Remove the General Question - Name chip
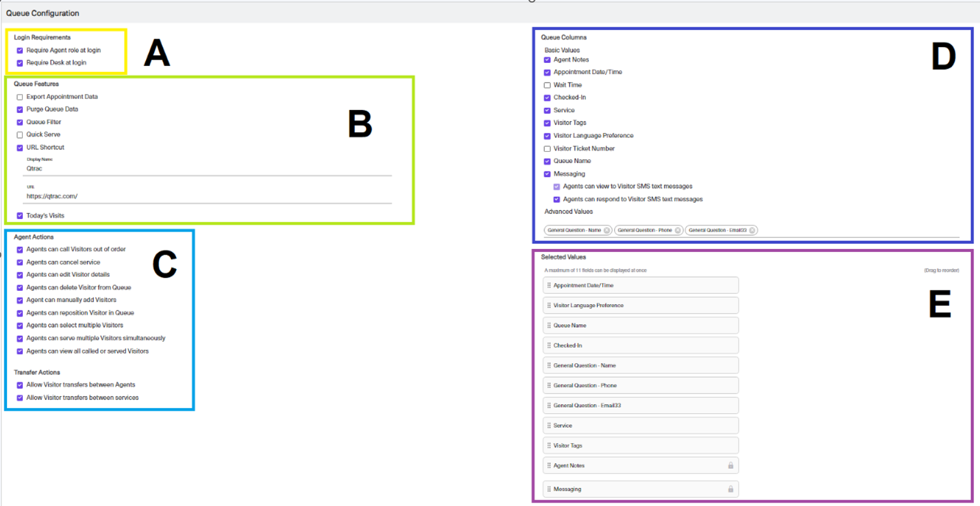This screenshot has height=506, width=980. coord(608,230)
